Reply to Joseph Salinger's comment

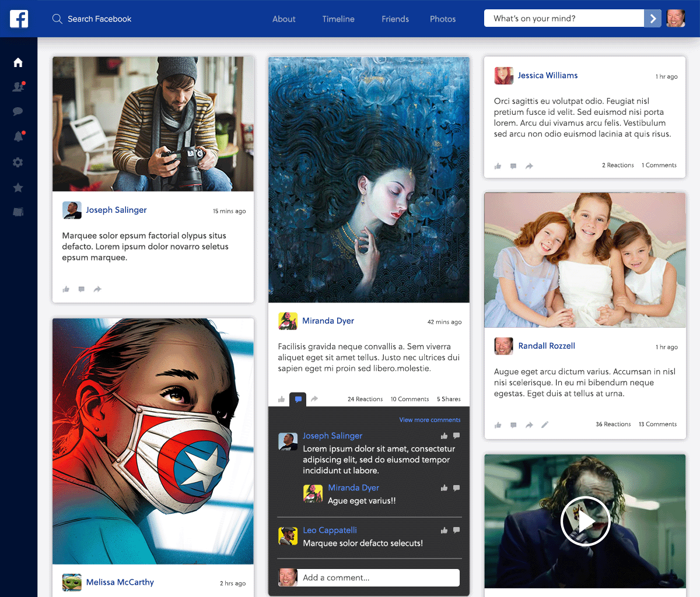[x=457, y=436]
